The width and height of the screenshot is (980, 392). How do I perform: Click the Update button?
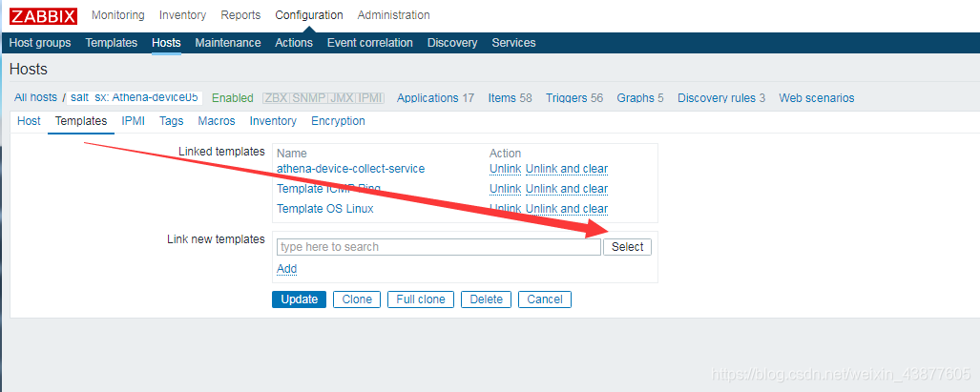pyautogui.click(x=300, y=299)
